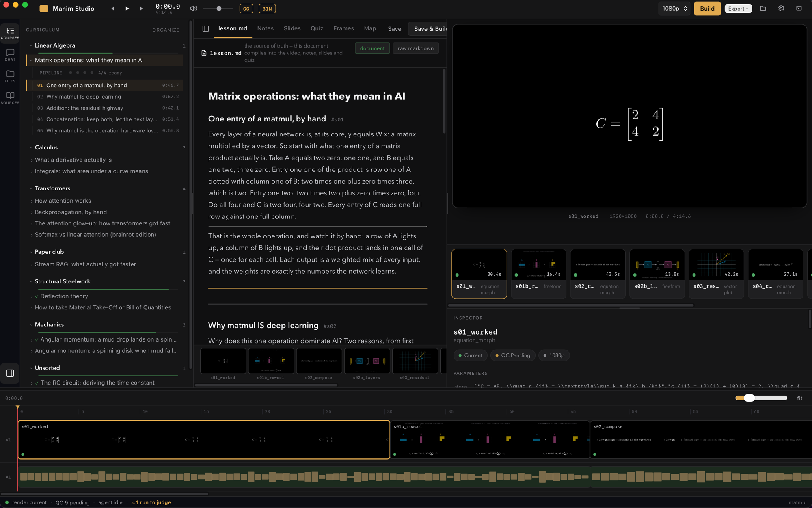Click Save & Build button
The width and height of the screenshot is (812, 508).
(428, 29)
